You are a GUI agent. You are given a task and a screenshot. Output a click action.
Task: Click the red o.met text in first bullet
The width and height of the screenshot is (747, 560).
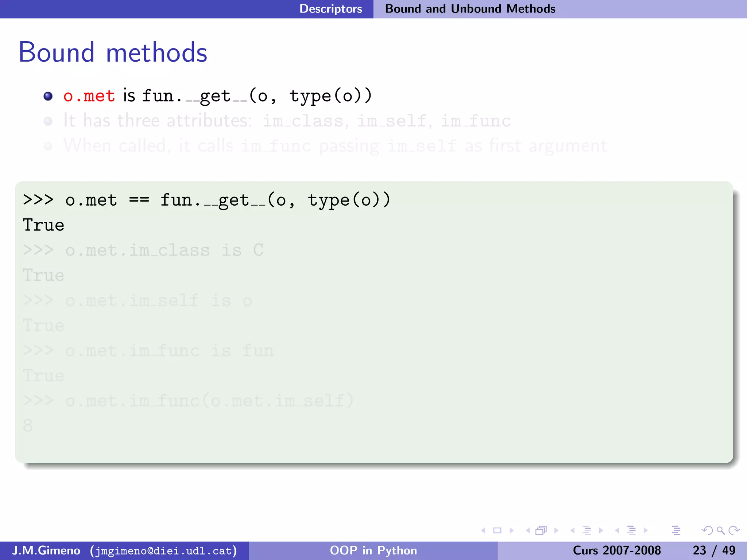pyautogui.click(x=89, y=96)
